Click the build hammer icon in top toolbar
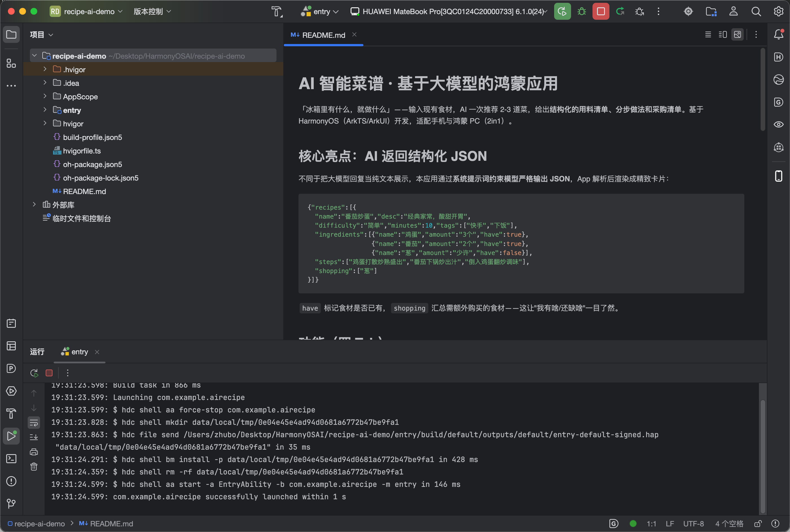The image size is (790, 532). point(276,12)
